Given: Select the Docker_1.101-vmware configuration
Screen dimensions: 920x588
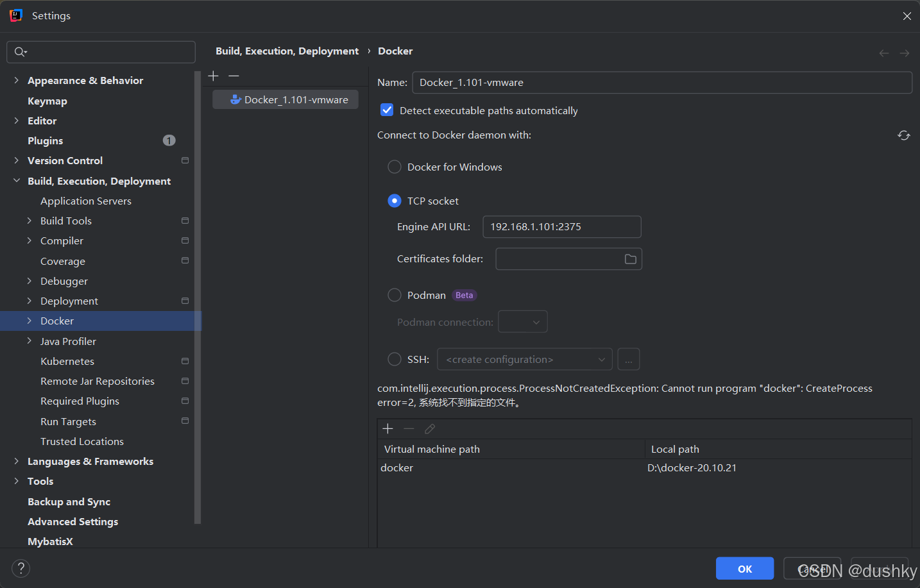Looking at the screenshot, I should tap(285, 99).
